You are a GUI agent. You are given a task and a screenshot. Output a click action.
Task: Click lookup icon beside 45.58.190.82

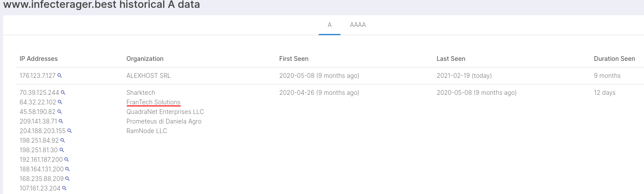60,112
